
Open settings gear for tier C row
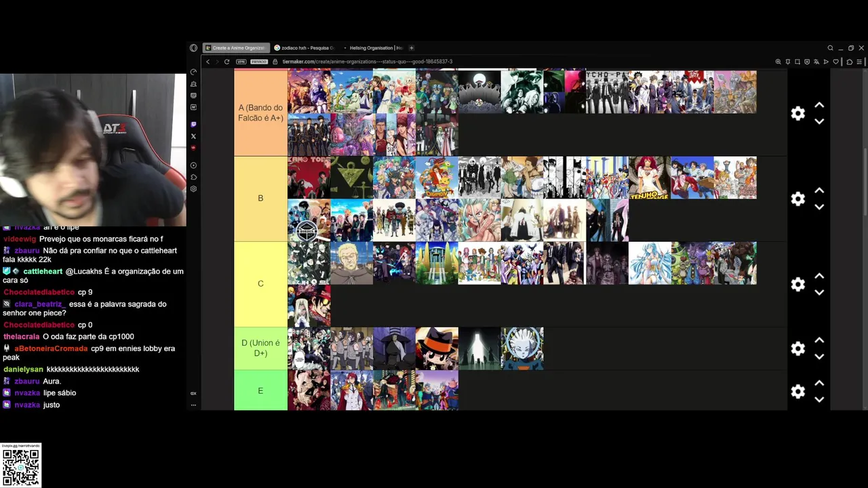coord(797,284)
